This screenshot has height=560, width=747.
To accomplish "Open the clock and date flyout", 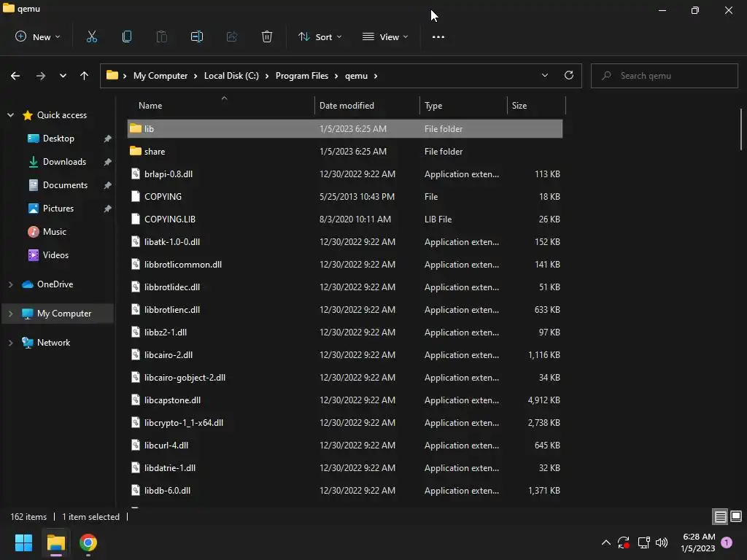I will [698, 542].
